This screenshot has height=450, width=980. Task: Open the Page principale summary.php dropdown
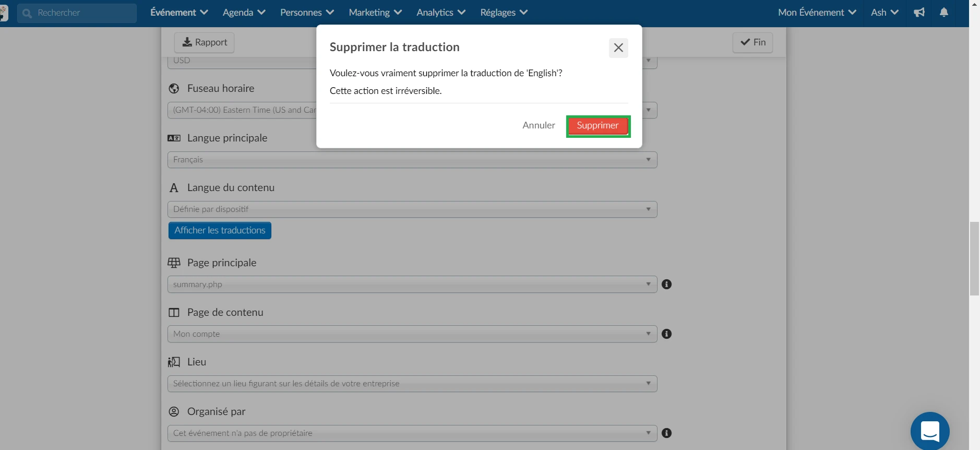(412, 285)
